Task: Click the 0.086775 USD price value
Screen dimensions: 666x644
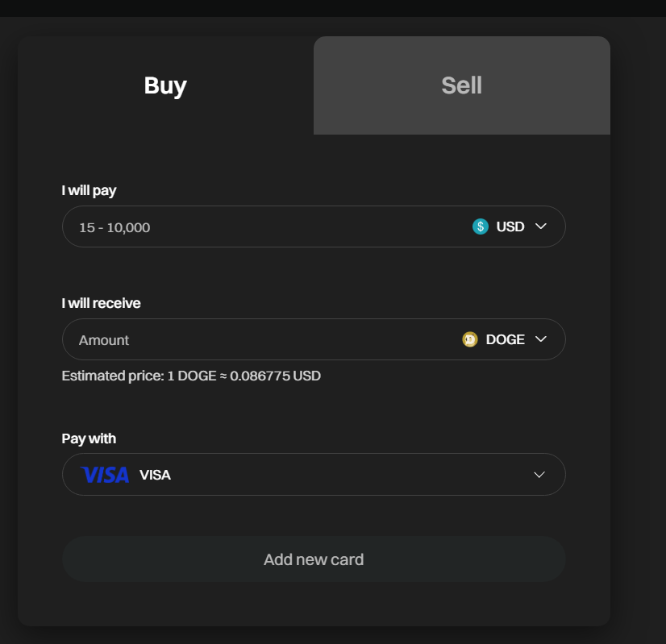Action: tap(275, 376)
